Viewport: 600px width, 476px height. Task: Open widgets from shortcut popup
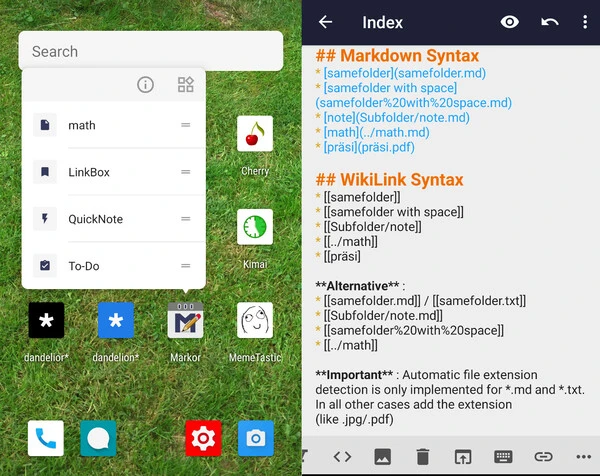[185, 85]
